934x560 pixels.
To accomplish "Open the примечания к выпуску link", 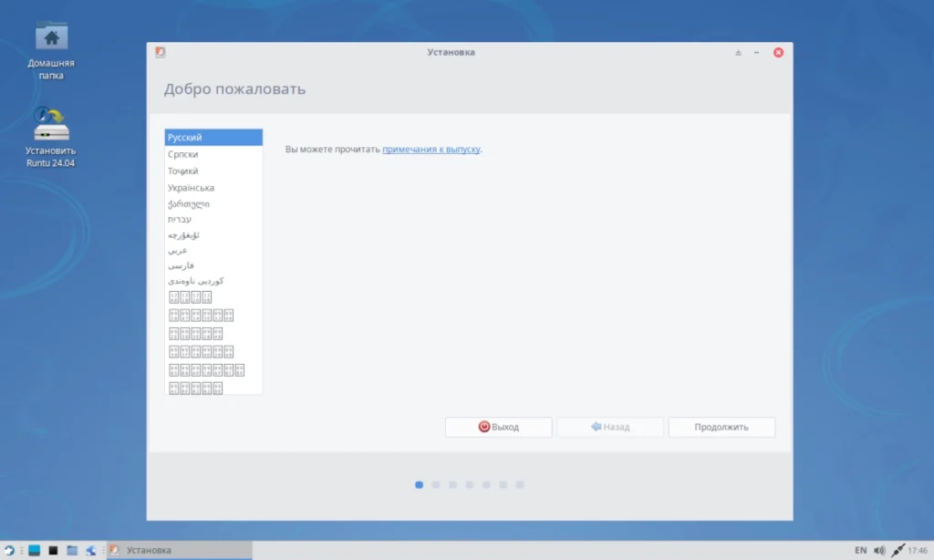I will [431, 149].
